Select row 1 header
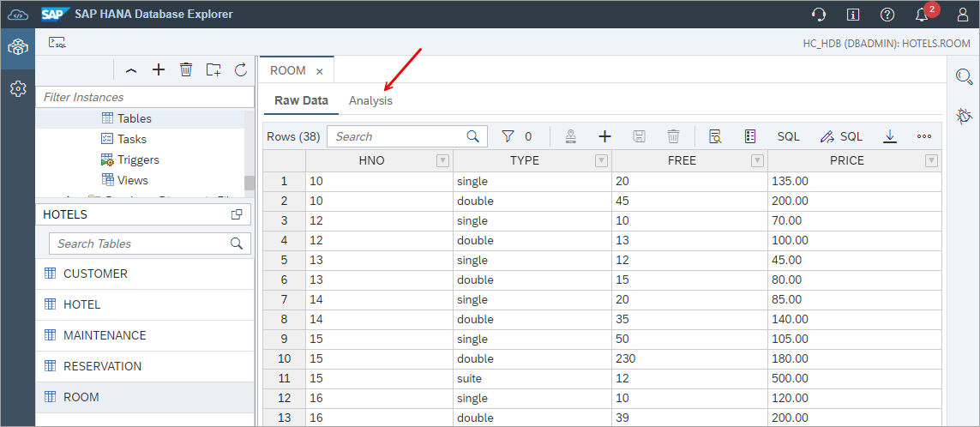The width and height of the screenshot is (980, 427). coord(284,181)
